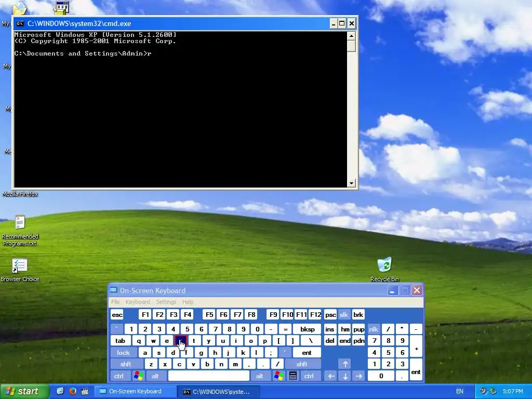
Task: Toggle the right shft key
Action: [302, 364]
